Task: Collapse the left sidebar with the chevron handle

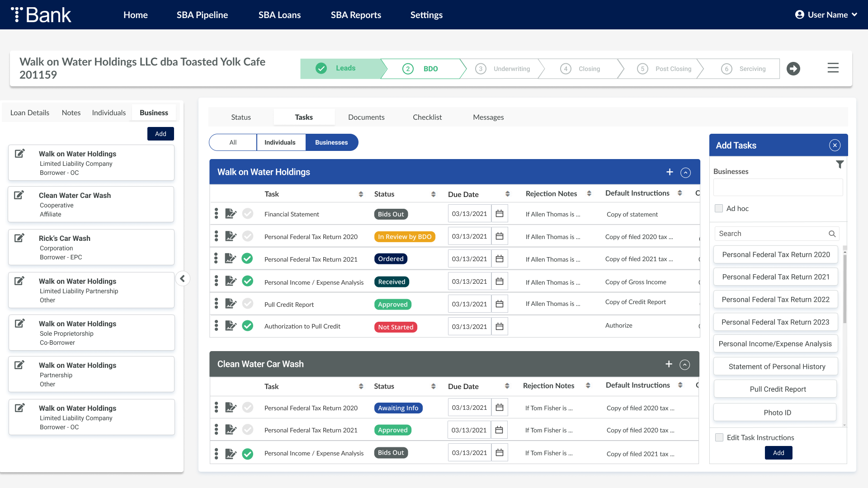Action: coord(182,278)
